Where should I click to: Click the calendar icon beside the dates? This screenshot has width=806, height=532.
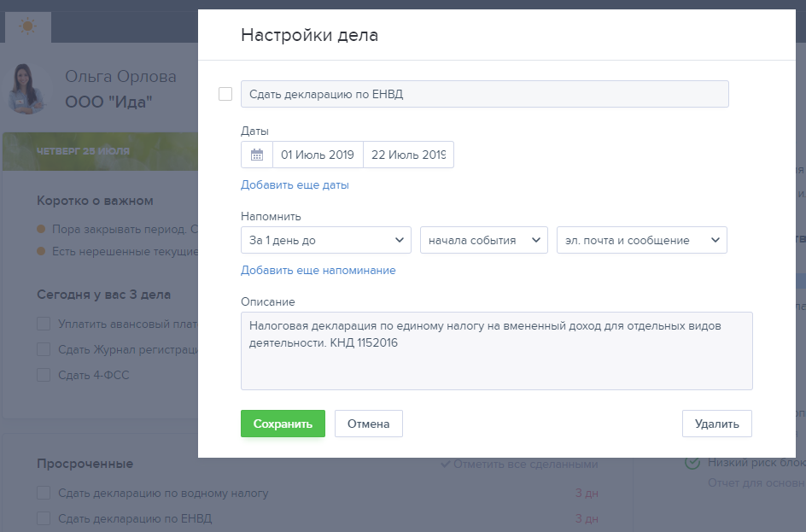tap(257, 155)
